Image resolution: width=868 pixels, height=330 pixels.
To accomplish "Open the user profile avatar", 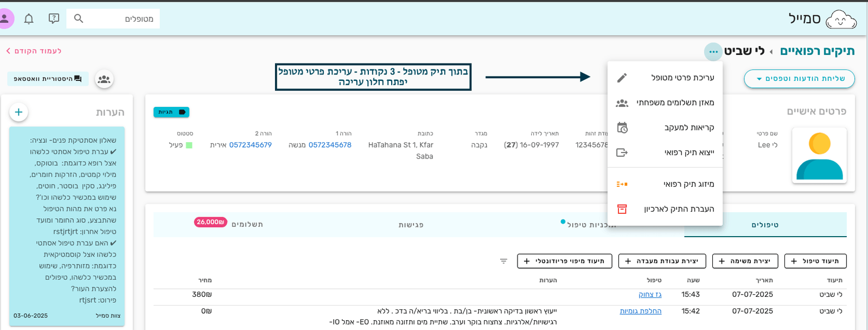I will click(4, 18).
